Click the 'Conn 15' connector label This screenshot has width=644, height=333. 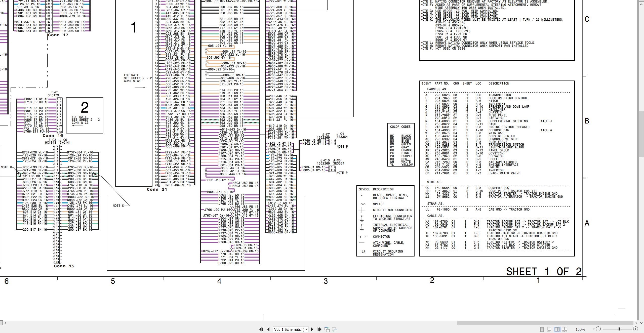coord(64,266)
